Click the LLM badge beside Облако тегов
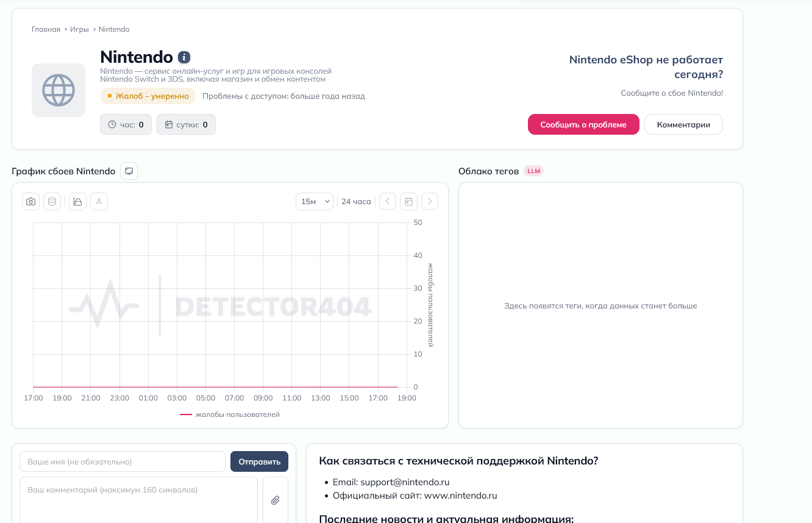The image size is (812, 523). (533, 171)
